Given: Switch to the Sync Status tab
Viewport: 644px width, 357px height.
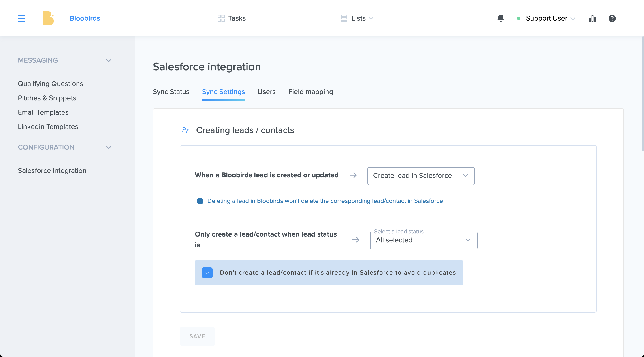Looking at the screenshot, I should [171, 92].
